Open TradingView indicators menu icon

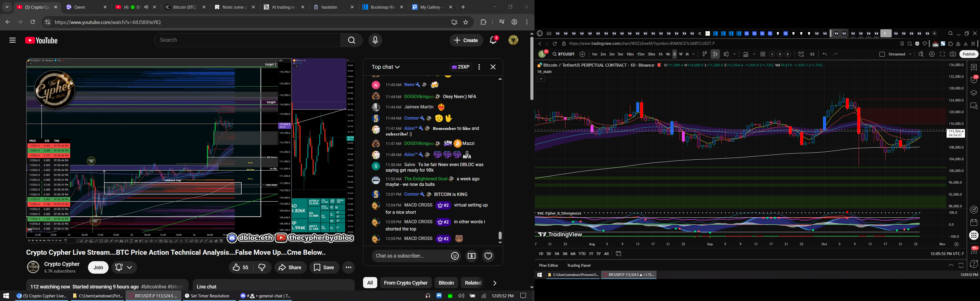point(746,54)
